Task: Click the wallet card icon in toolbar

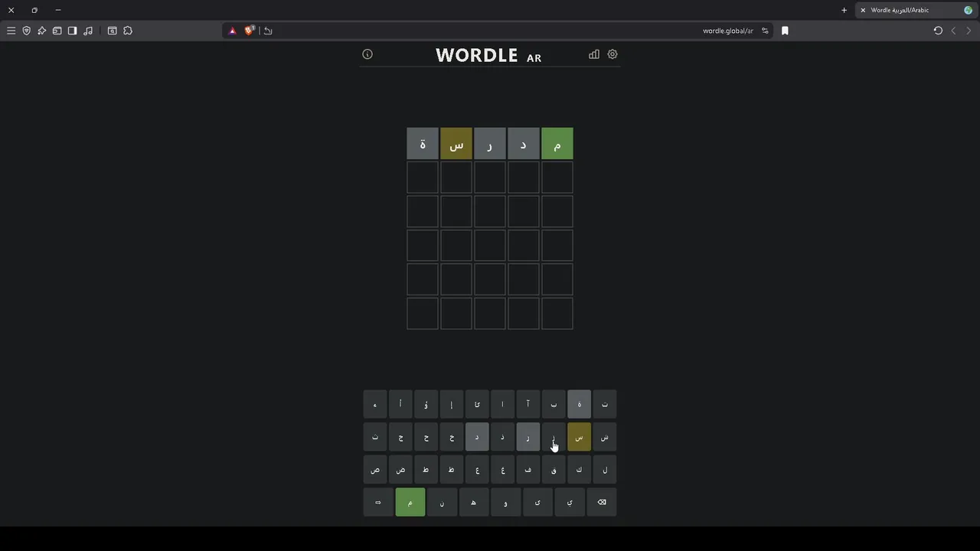Action: click(x=57, y=31)
